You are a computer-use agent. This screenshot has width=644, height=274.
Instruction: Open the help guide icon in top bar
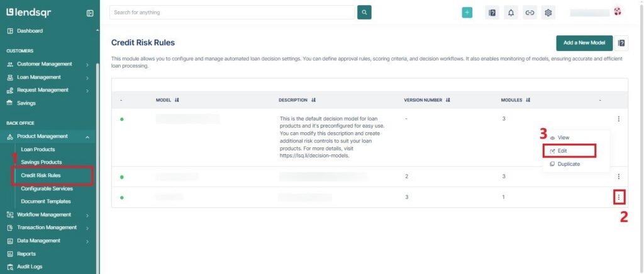[x=492, y=13]
